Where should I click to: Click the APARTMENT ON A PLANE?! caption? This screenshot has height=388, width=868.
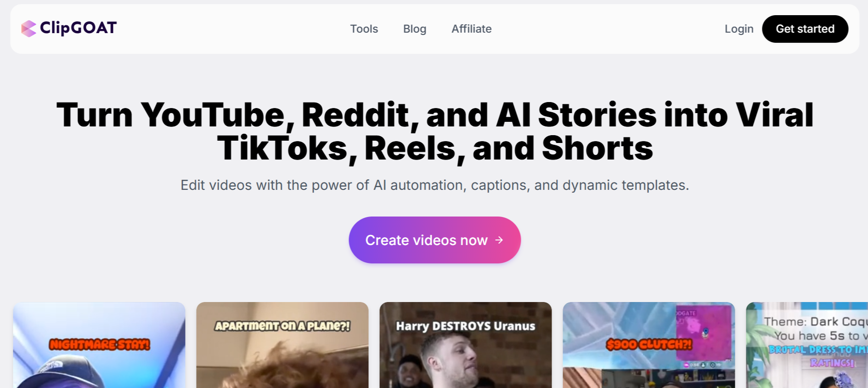282,326
